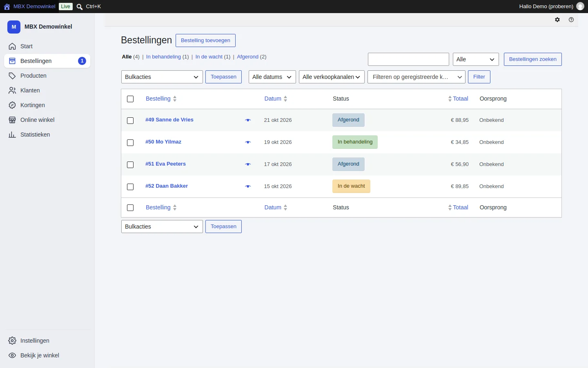This screenshot has height=368, width=588.
Task: Click the order search input field
Action: pos(408,59)
